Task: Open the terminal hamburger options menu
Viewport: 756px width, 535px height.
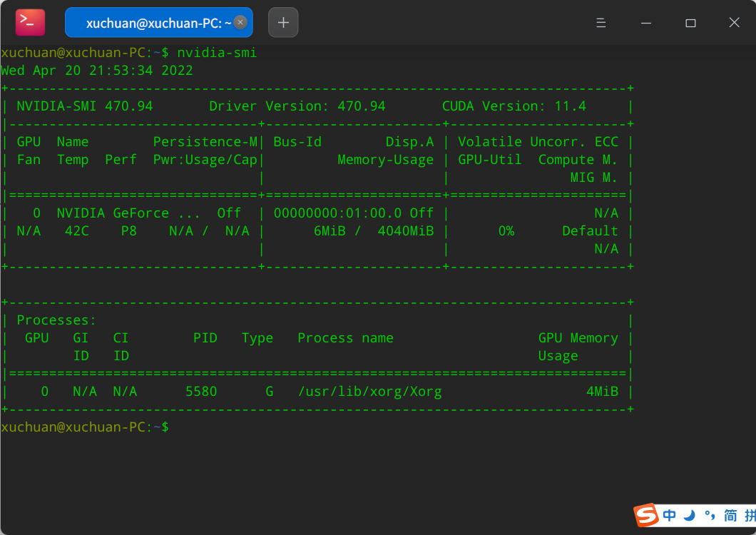Action: pos(601,22)
